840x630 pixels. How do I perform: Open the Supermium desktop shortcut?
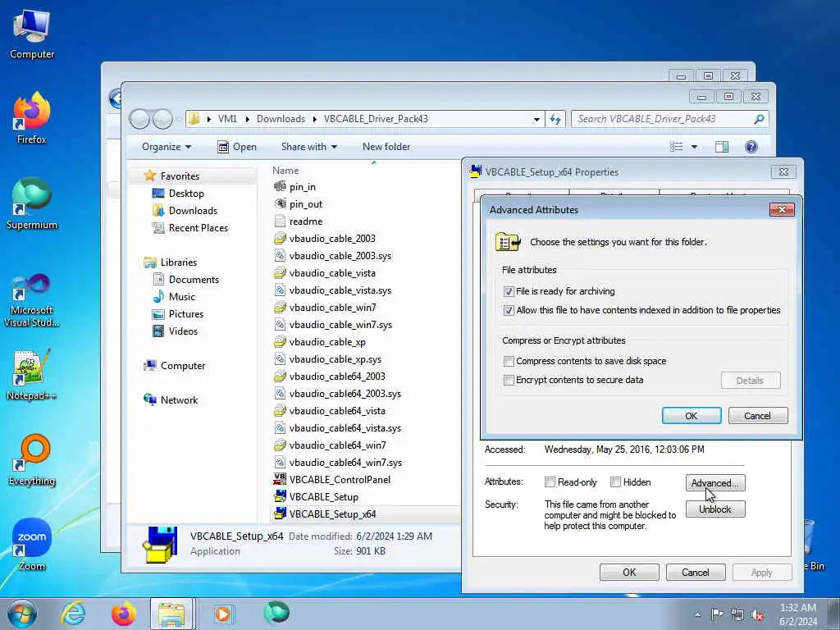pos(32,203)
